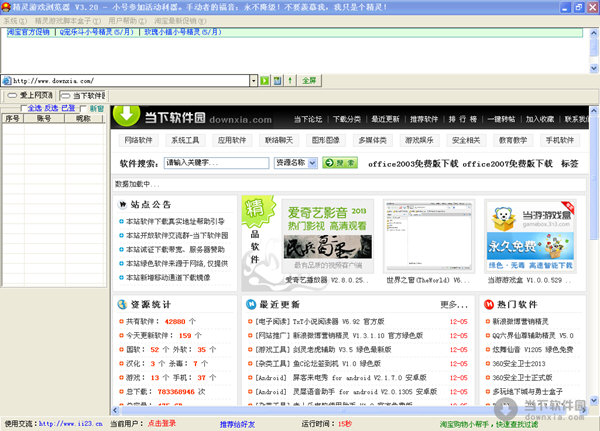Viewport: 600px width, 431px height.
Task: Focus the 软件搜索 keyword input field
Action: coord(217,163)
